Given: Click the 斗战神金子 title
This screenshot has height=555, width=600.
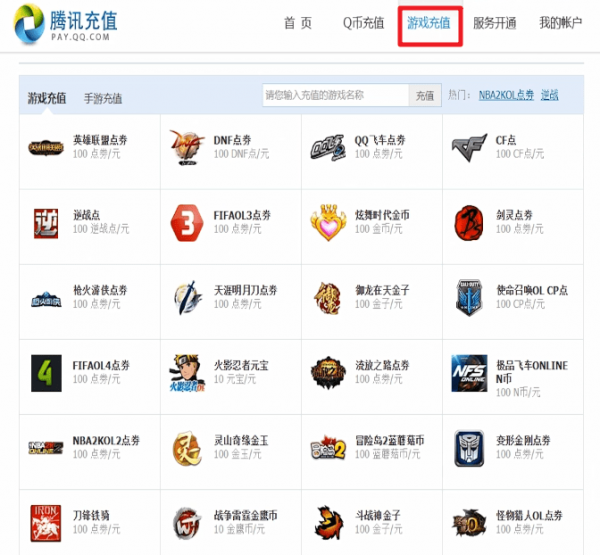Looking at the screenshot, I should coord(377,515).
